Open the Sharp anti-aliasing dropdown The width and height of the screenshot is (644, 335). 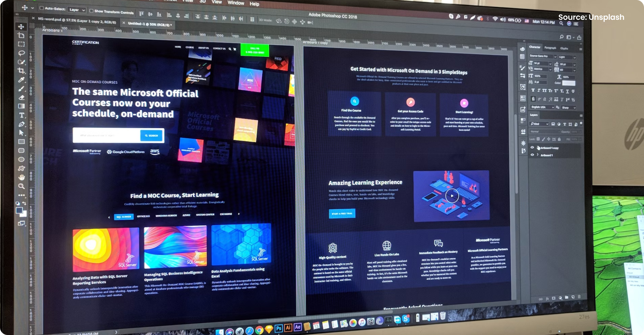tap(569, 108)
